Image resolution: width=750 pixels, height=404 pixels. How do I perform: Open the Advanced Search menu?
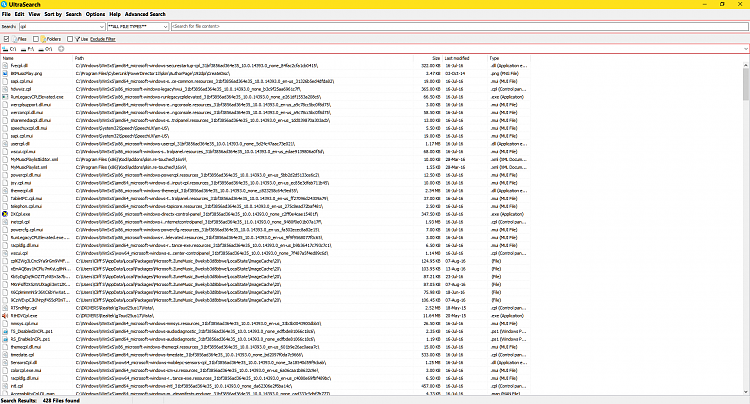[145, 14]
